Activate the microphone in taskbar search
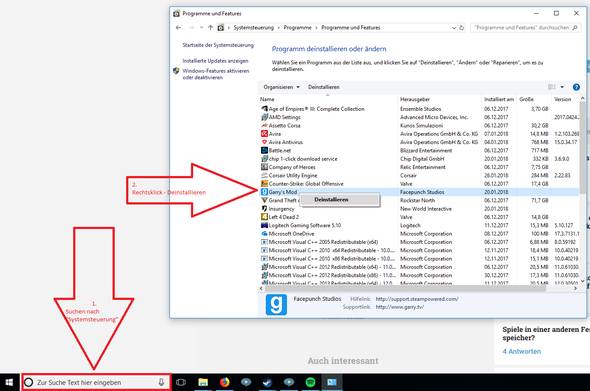Screen dimensions: 590x391 161,382
